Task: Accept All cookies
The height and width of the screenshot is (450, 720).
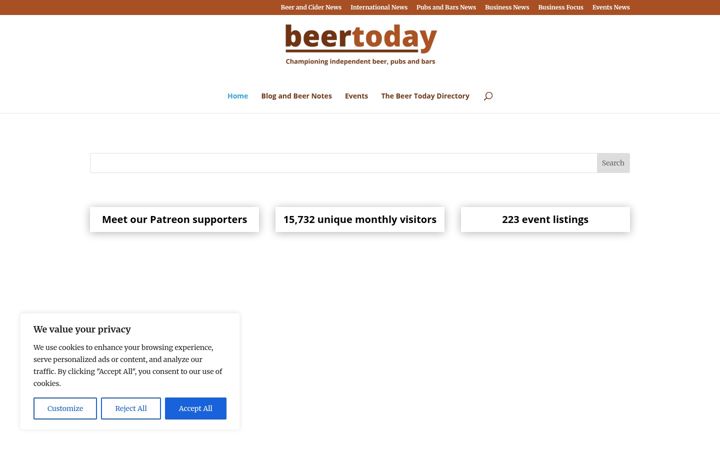Action: pos(196,408)
